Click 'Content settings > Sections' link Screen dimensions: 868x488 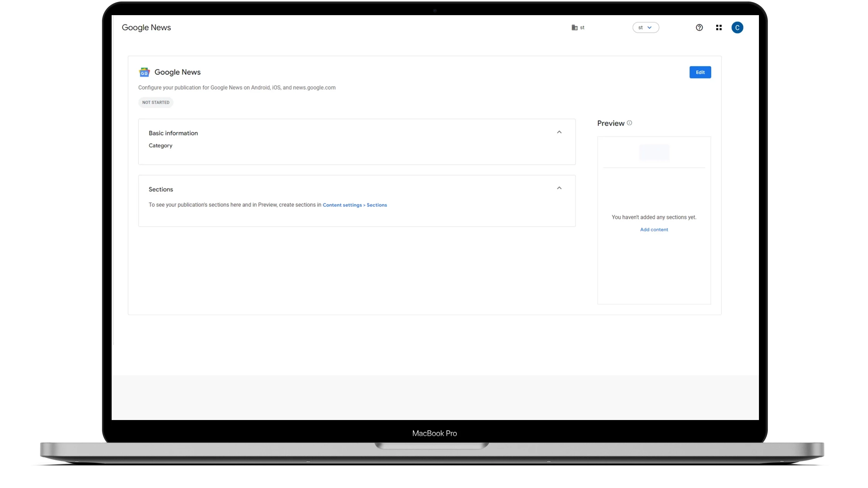click(x=355, y=205)
